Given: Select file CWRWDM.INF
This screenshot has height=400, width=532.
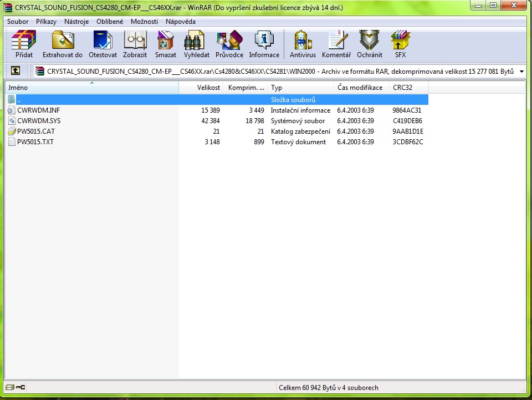Looking at the screenshot, I should coord(38,110).
